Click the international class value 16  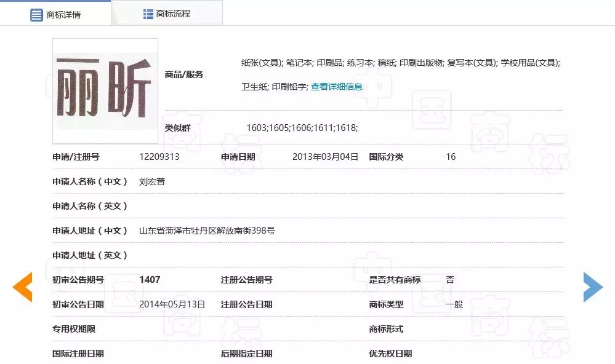click(451, 157)
